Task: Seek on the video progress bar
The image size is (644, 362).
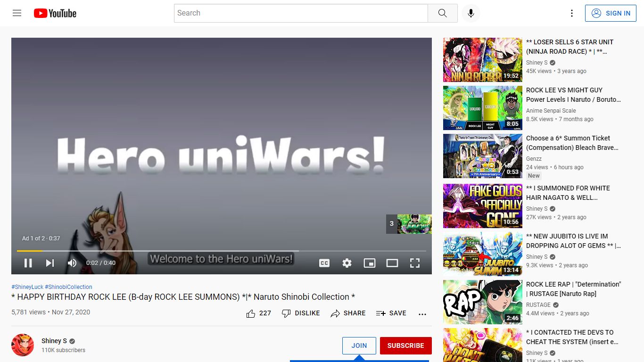Action: click(222, 251)
